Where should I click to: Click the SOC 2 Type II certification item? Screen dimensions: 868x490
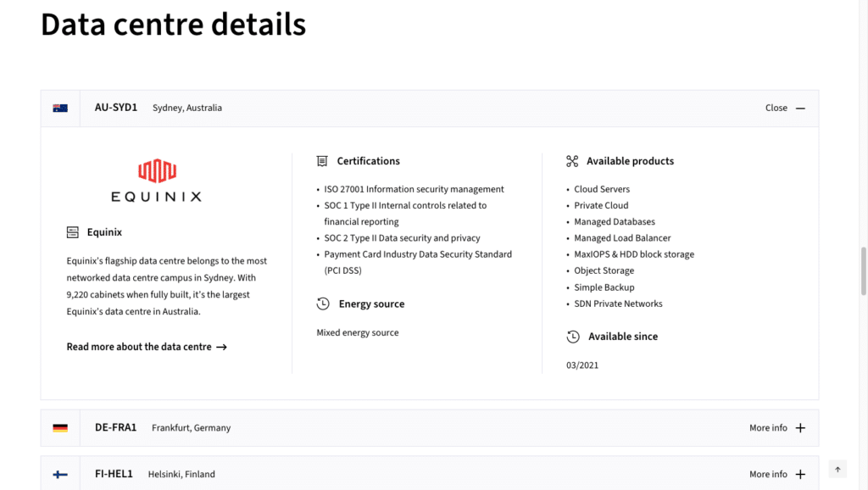(x=402, y=238)
